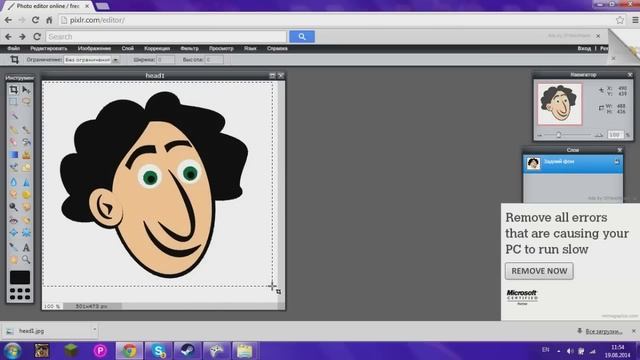Image resolution: width=640 pixels, height=360 pixels.
Task: Open the Skype taskbar icon
Action: (159, 351)
